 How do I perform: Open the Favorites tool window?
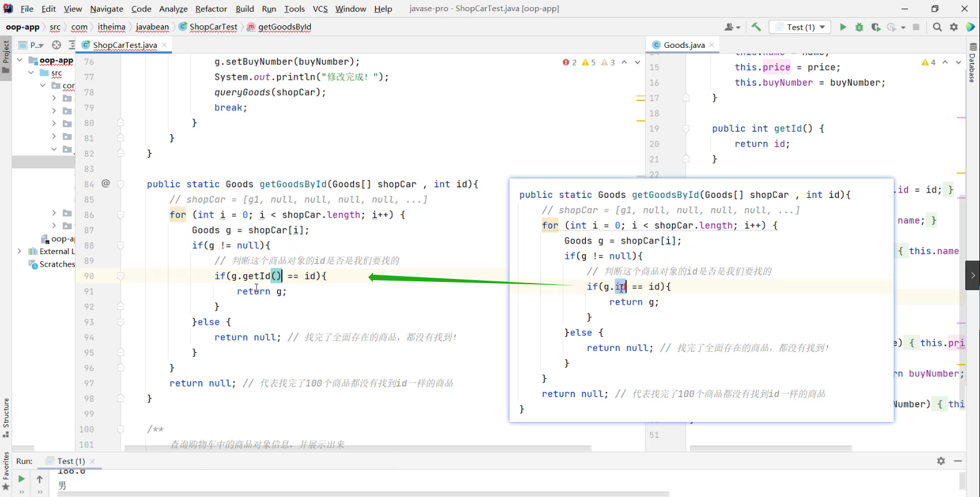click(x=6, y=471)
